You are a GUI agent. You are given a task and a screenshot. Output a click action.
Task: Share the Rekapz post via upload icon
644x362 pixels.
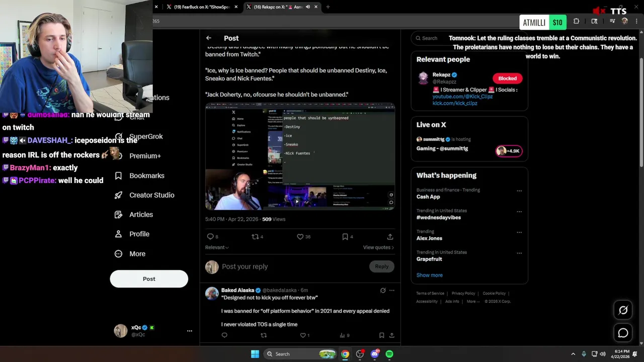(x=390, y=237)
